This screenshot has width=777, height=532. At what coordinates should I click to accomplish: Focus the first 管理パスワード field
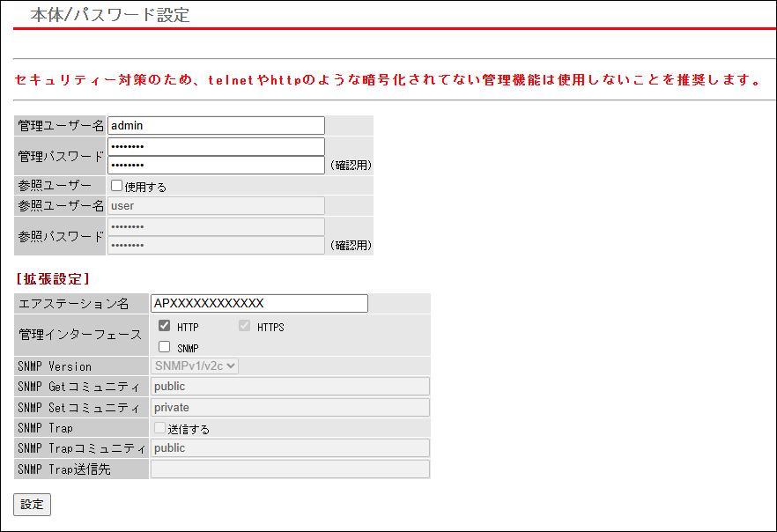pyautogui.click(x=216, y=146)
